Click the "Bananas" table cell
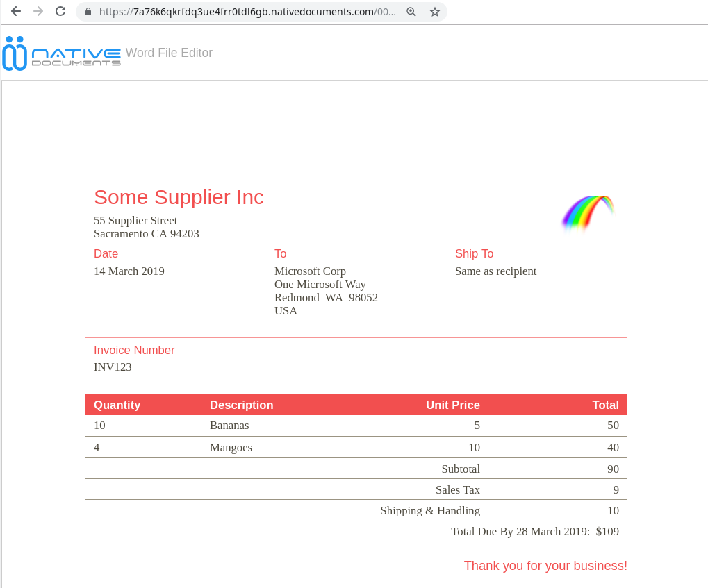This screenshot has width=708, height=588. pyautogui.click(x=229, y=425)
